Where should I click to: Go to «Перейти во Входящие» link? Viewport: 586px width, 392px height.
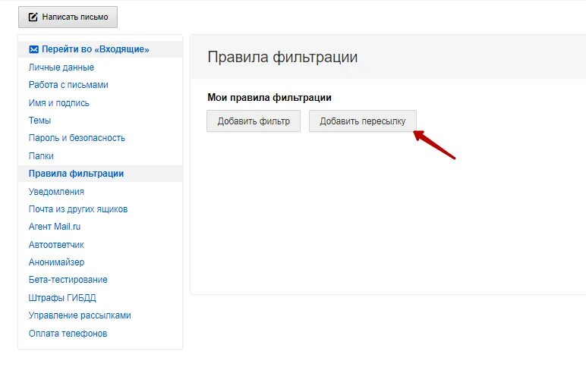click(96, 49)
